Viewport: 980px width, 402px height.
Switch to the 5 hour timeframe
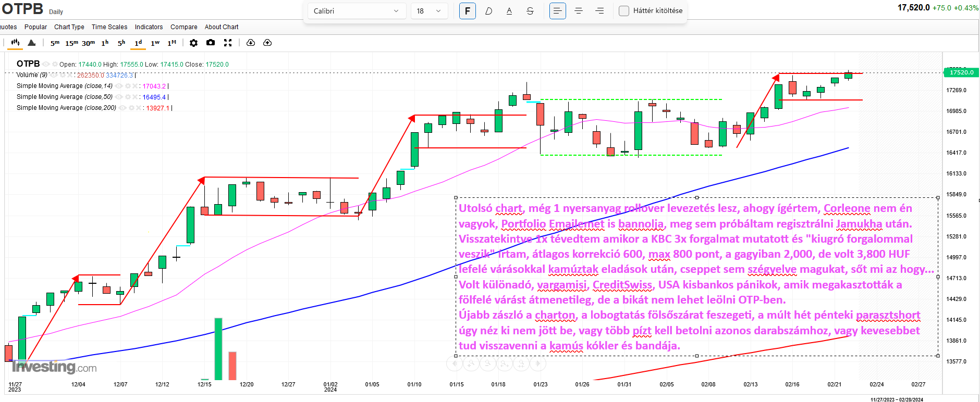coord(121,43)
